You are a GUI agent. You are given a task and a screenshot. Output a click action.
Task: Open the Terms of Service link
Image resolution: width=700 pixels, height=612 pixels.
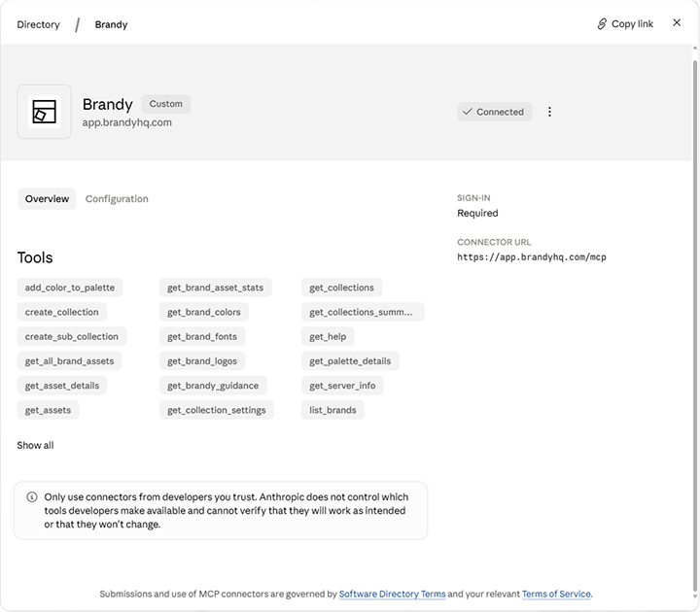[x=556, y=594]
